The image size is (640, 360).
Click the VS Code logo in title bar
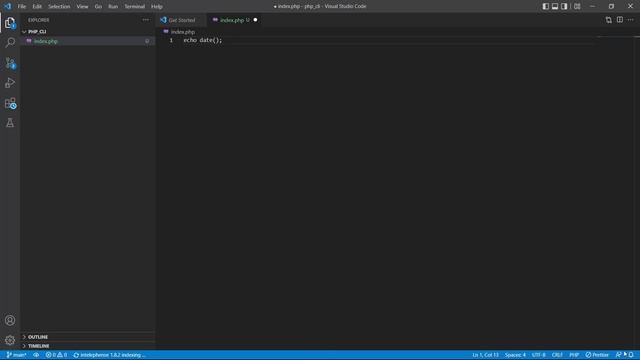7,6
